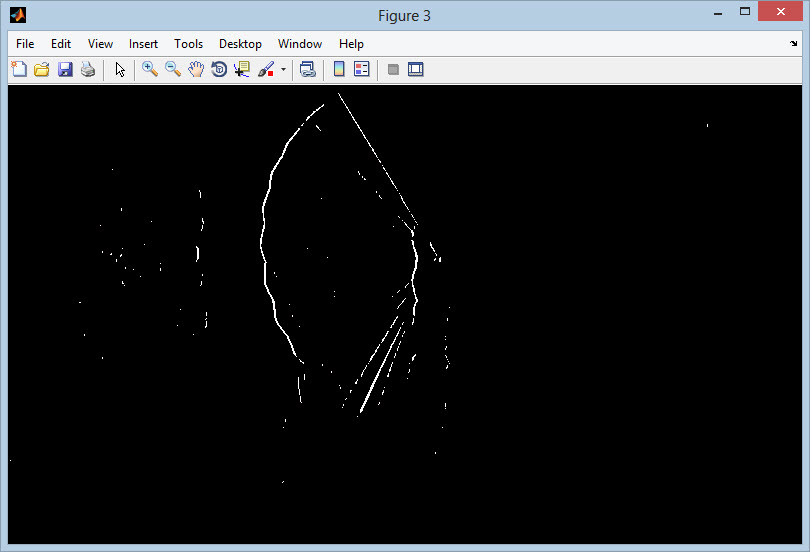The image size is (810, 552).
Task: Toggle the Brush data tool
Action: pos(266,69)
